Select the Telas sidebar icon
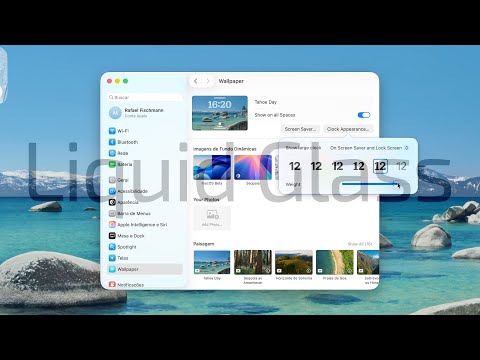480x360 pixels. tap(112, 258)
